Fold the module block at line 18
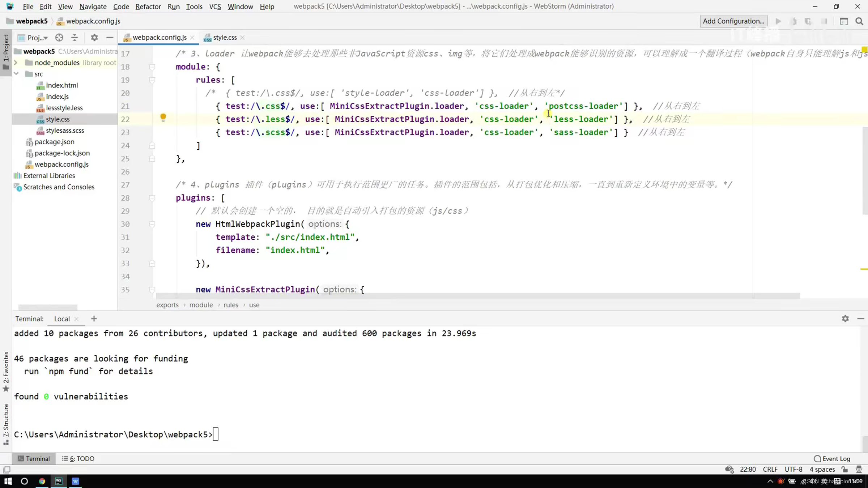Image resolution: width=868 pixels, height=488 pixels. pyautogui.click(x=152, y=67)
